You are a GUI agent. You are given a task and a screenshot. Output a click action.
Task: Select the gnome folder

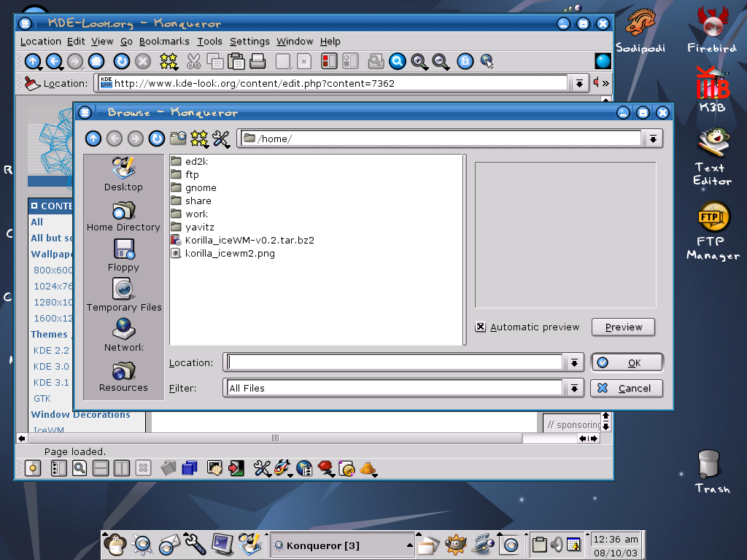pyautogui.click(x=194, y=187)
